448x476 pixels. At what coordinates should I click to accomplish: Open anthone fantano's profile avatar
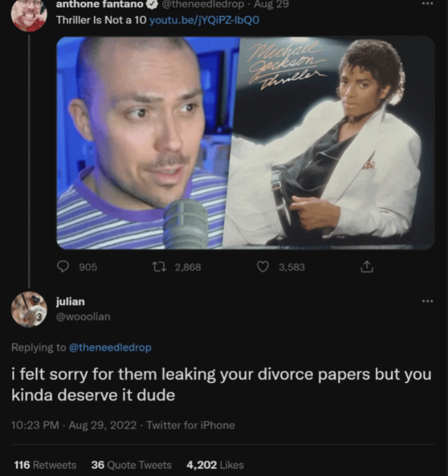(x=29, y=15)
